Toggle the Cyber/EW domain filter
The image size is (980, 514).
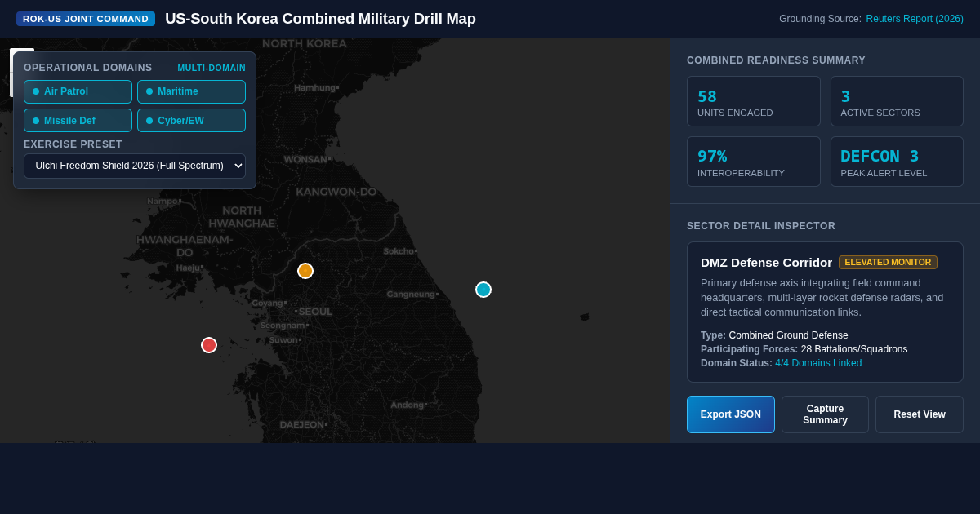coord(191,120)
